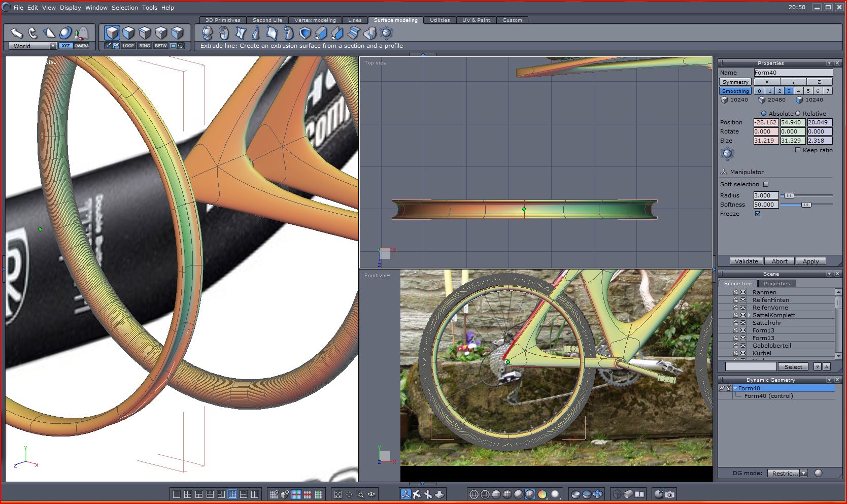Expand the SattelKomplett tree node
The height and width of the screenshot is (504, 847).
click(749, 315)
